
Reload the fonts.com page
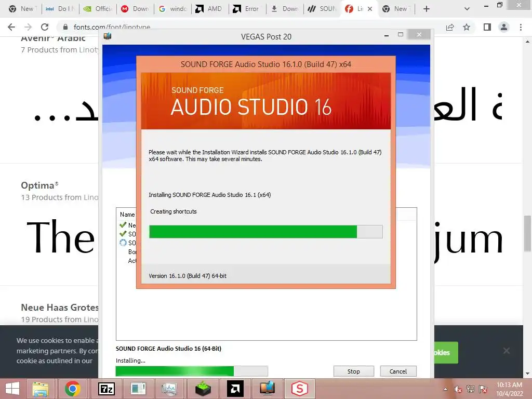point(45,27)
